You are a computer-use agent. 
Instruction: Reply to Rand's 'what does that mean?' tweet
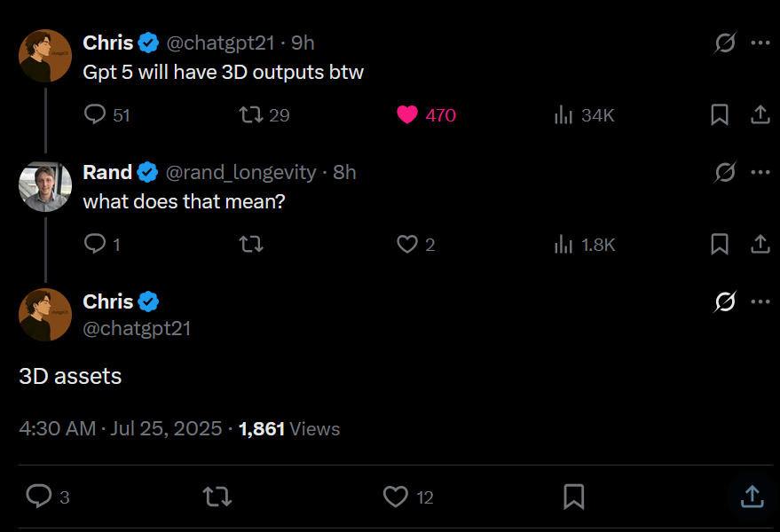[x=95, y=244]
